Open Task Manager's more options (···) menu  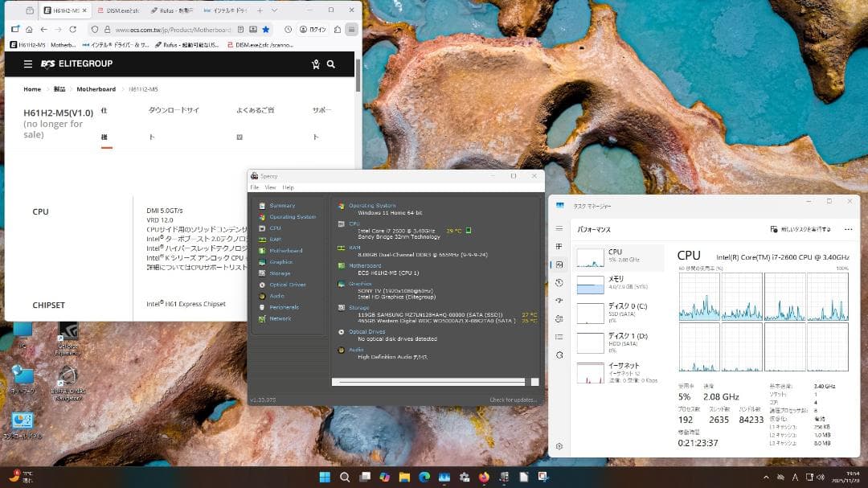[x=848, y=229]
